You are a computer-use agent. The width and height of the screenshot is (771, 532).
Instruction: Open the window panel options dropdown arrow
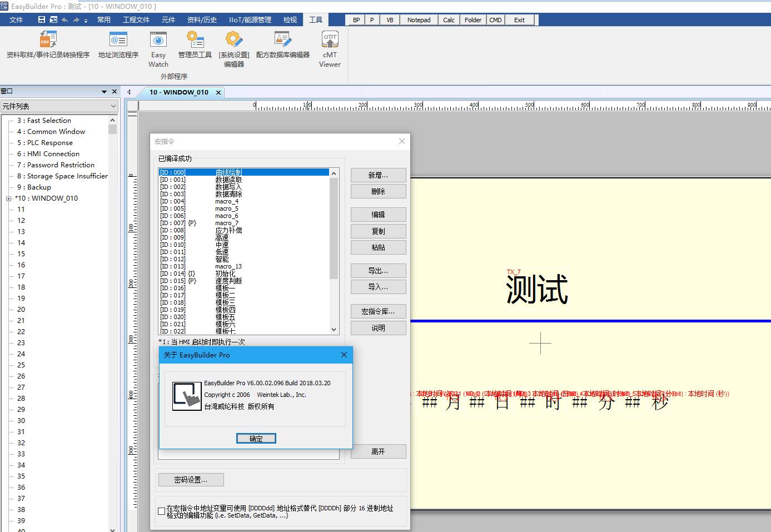pos(104,92)
